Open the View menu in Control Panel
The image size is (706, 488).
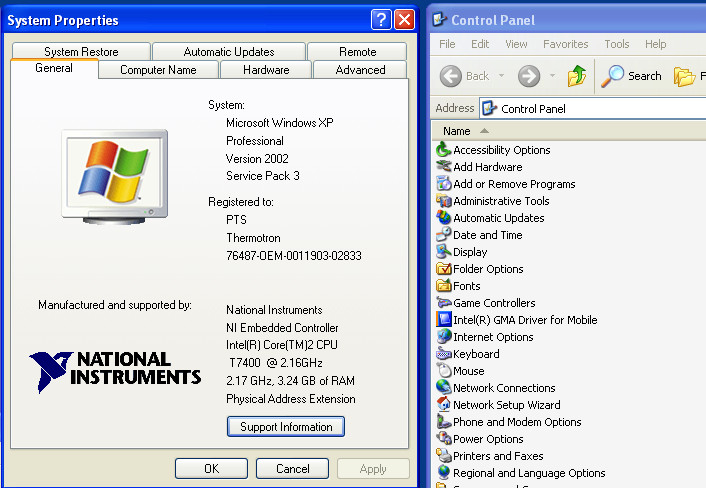(516, 44)
